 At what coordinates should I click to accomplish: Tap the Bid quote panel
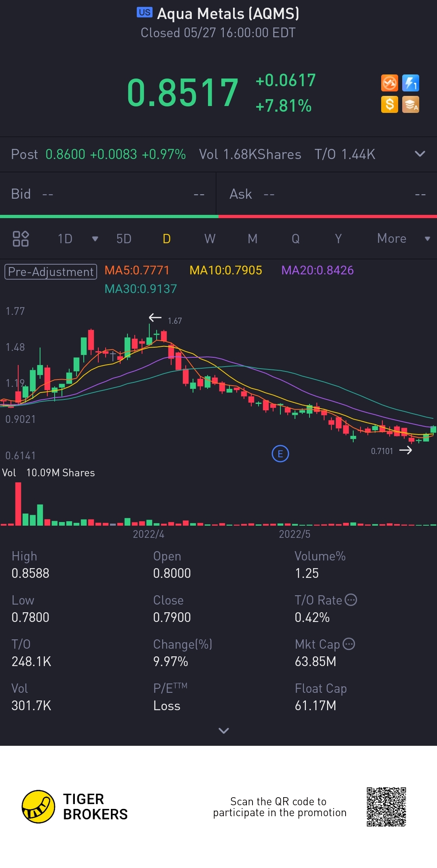(108, 194)
